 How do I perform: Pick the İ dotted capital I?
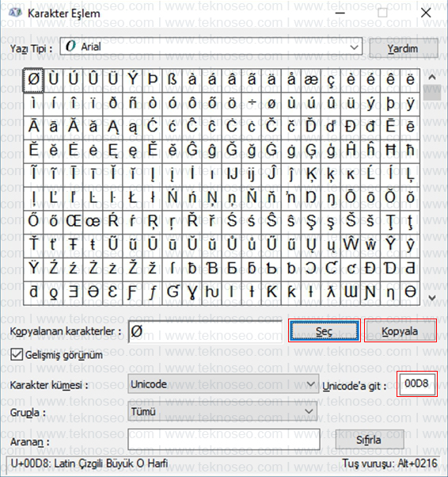click(x=192, y=174)
